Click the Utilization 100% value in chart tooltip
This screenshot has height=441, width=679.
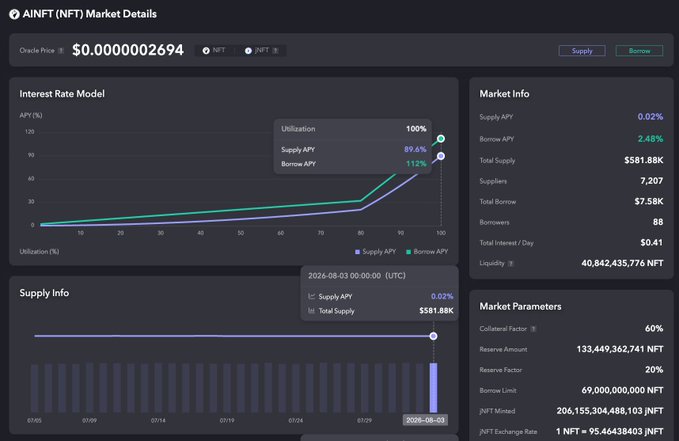[416, 129]
